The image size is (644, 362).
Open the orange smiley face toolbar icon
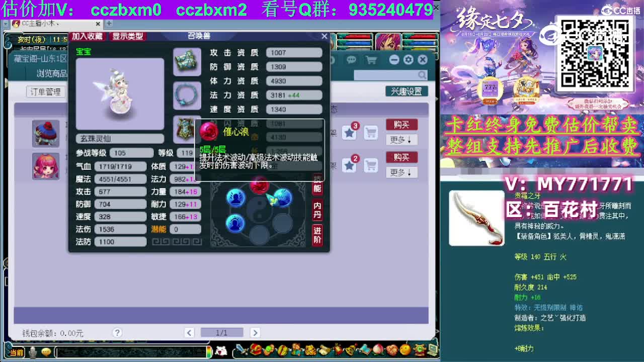405,350
